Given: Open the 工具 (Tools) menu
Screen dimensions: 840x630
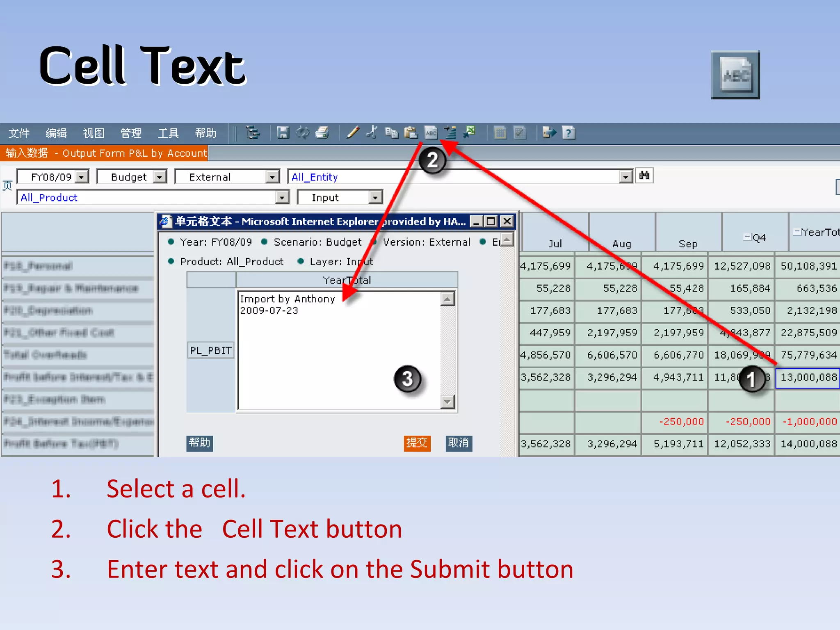Looking at the screenshot, I should 168,133.
